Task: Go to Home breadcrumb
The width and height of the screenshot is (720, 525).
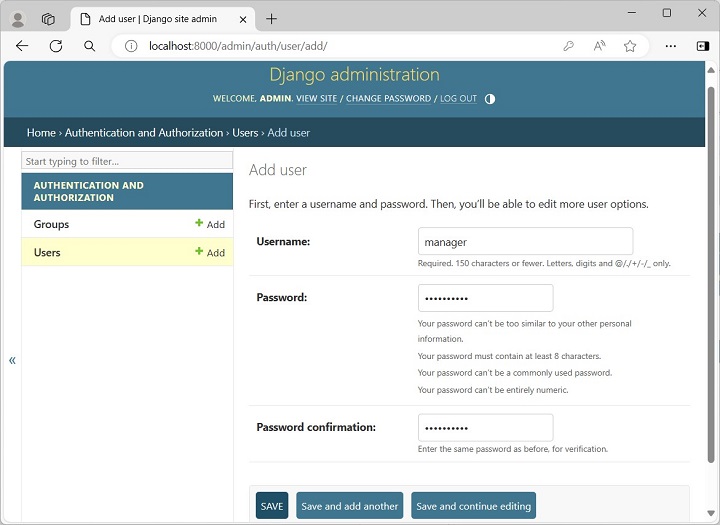Action: click(41, 133)
